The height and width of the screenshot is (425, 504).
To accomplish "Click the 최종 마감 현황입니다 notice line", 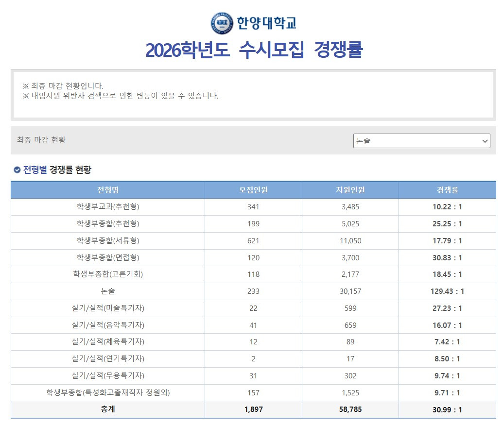I will 63,86.
